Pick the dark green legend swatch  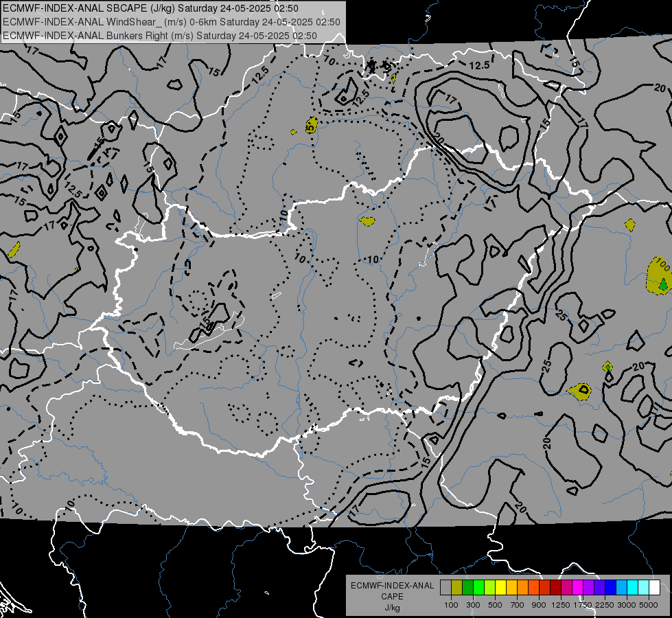coord(468,588)
